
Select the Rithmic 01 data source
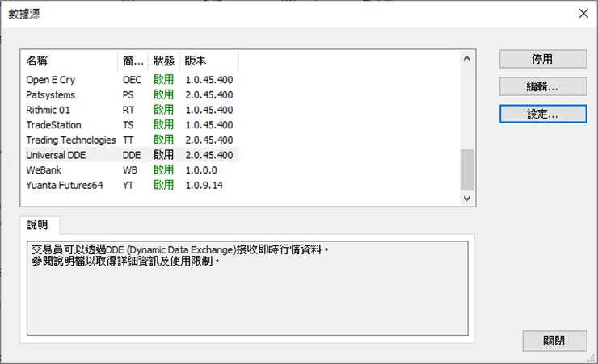coord(132,110)
